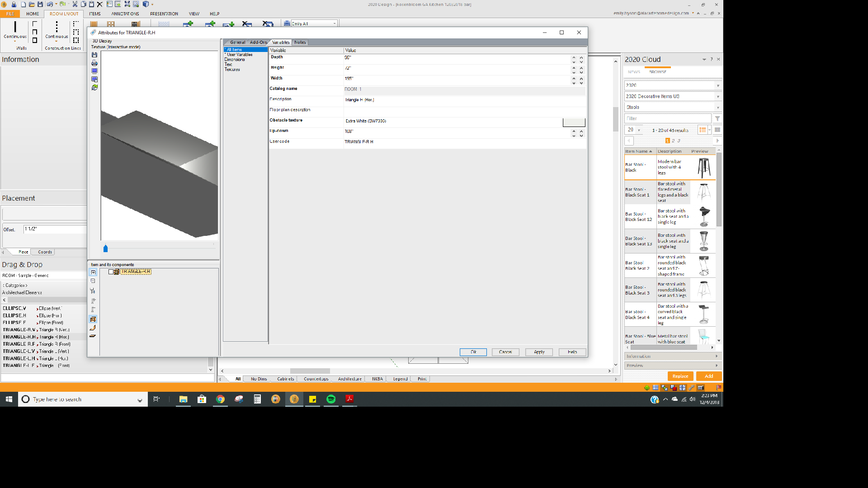Screen dimensions: 868x488
Task: Check the TRIANGLE-R.H component checkbox
Action: pyautogui.click(x=111, y=272)
